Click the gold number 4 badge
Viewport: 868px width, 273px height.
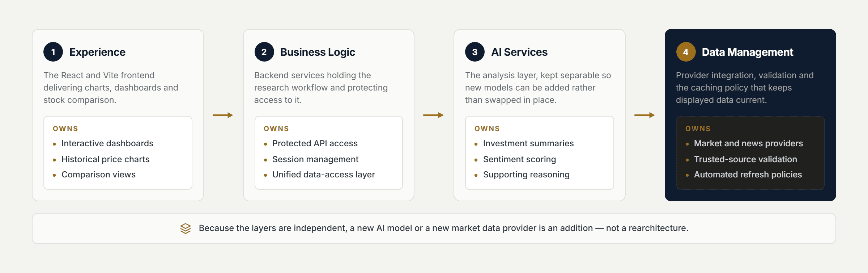tap(686, 52)
